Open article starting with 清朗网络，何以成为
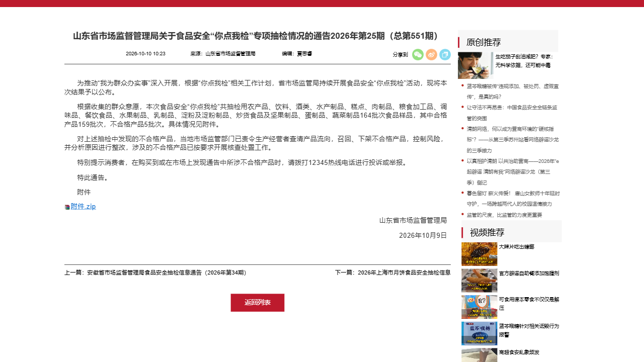 pyautogui.click(x=513, y=139)
